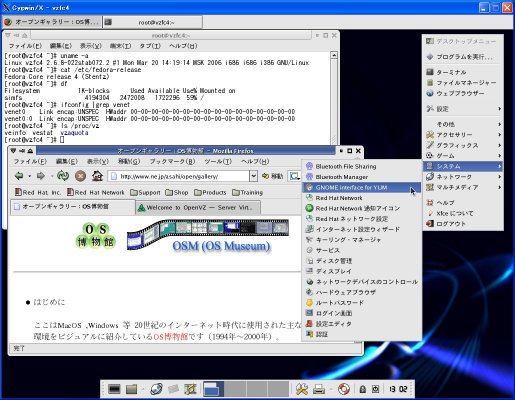Launch GNOME interface for YUM

pos(361,187)
